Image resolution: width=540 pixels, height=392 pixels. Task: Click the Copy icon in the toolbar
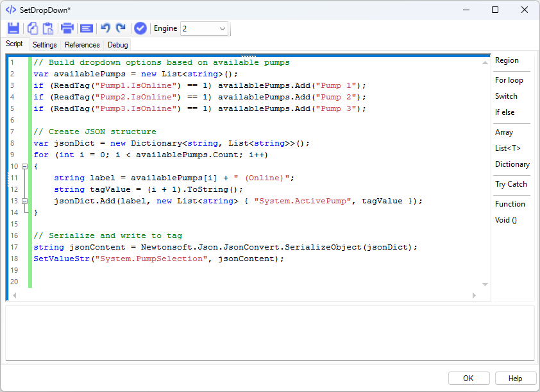coord(32,28)
